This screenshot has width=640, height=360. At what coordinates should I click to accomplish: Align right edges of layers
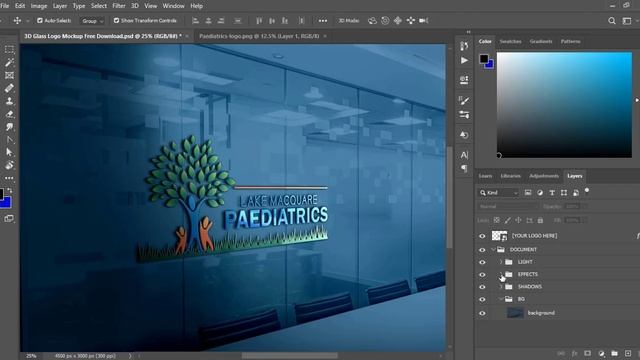pyautogui.click(x=221, y=20)
